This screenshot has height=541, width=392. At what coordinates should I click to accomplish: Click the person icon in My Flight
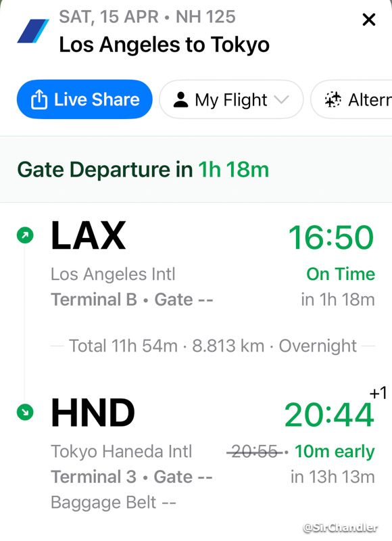[180, 99]
